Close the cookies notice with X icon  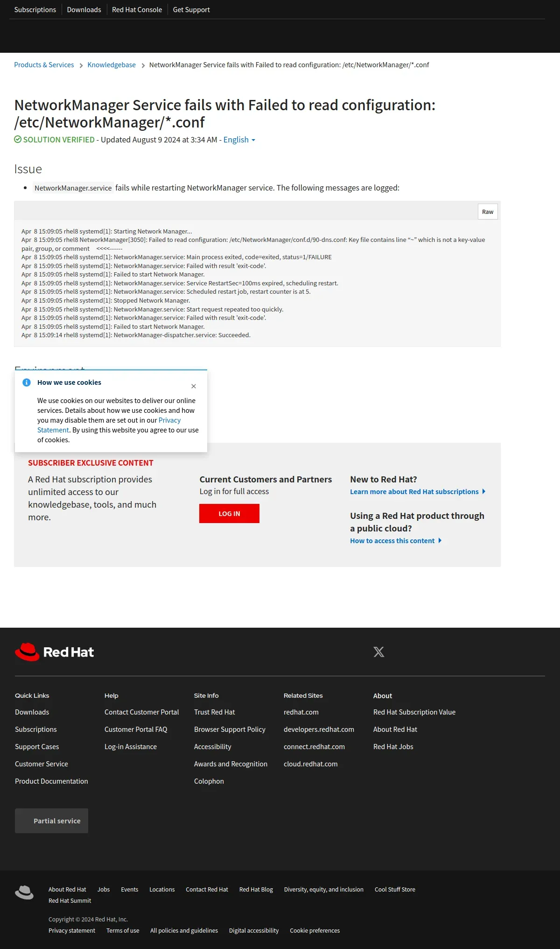point(194,386)
